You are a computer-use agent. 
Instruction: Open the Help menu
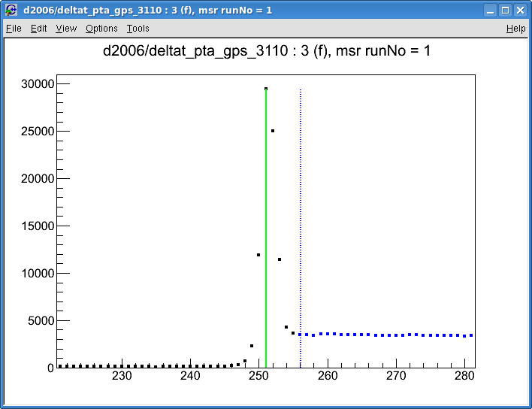[515, 29]
